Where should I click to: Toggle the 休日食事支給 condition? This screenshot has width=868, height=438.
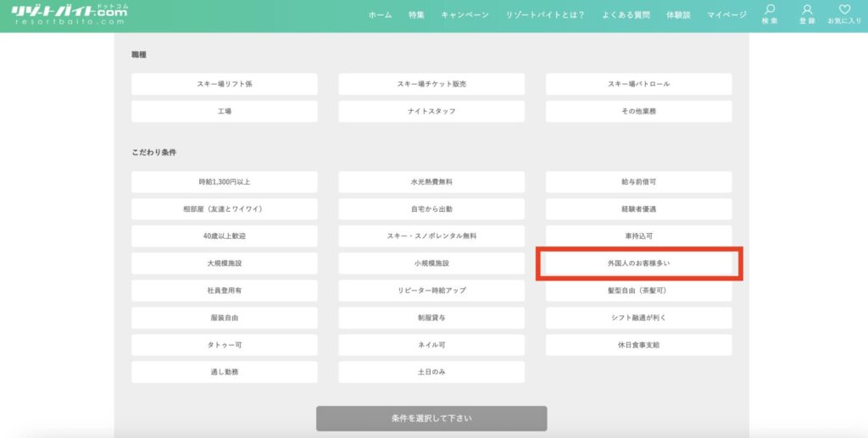tap(638, 345)
